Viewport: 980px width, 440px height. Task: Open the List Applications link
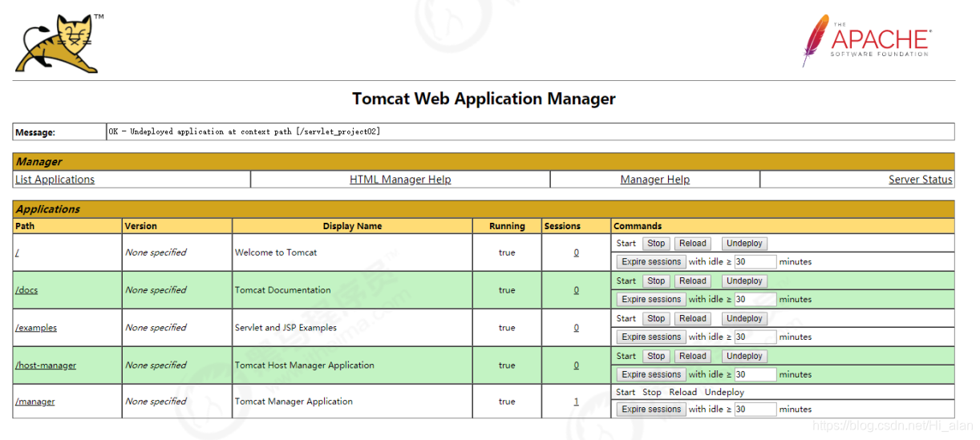point(55,180)
